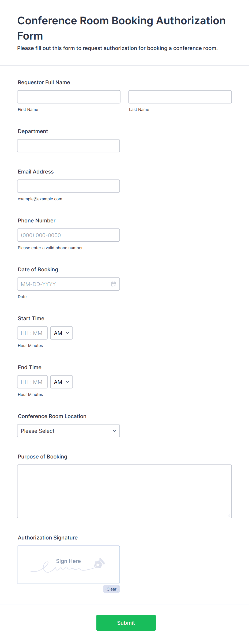Click inside the Purpose of Booking textarea

(124, 491)
